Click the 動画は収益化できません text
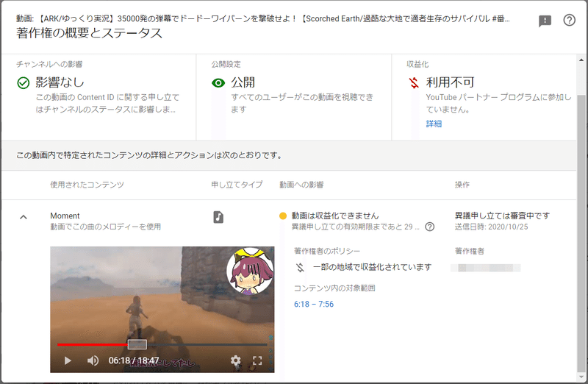 click(x=335, y=216)
